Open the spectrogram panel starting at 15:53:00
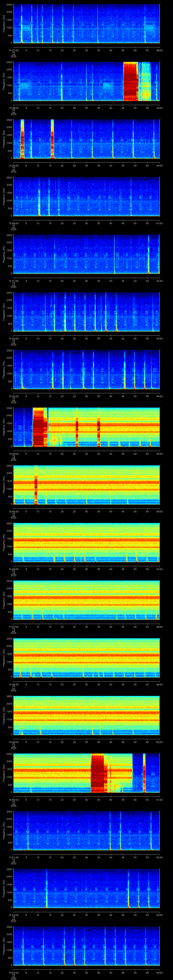The height and width of the screenshot is (980, 173). coord(86,946)
